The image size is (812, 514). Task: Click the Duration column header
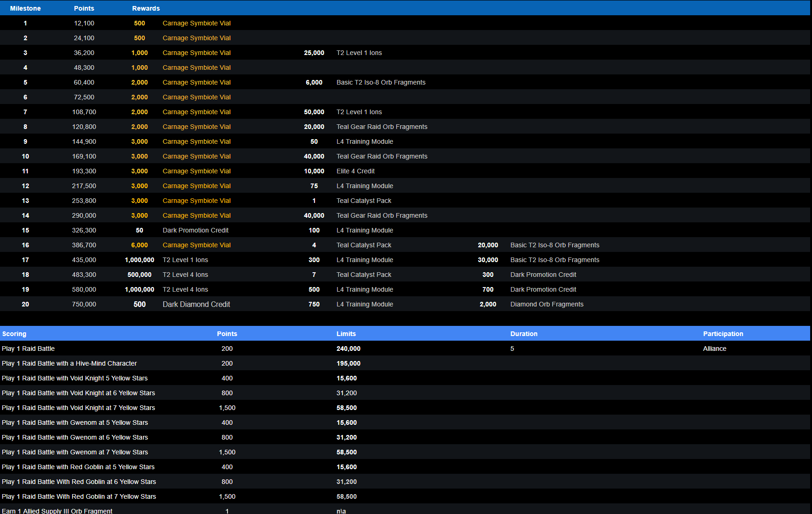pyautogui.click(x=523, y=334)
